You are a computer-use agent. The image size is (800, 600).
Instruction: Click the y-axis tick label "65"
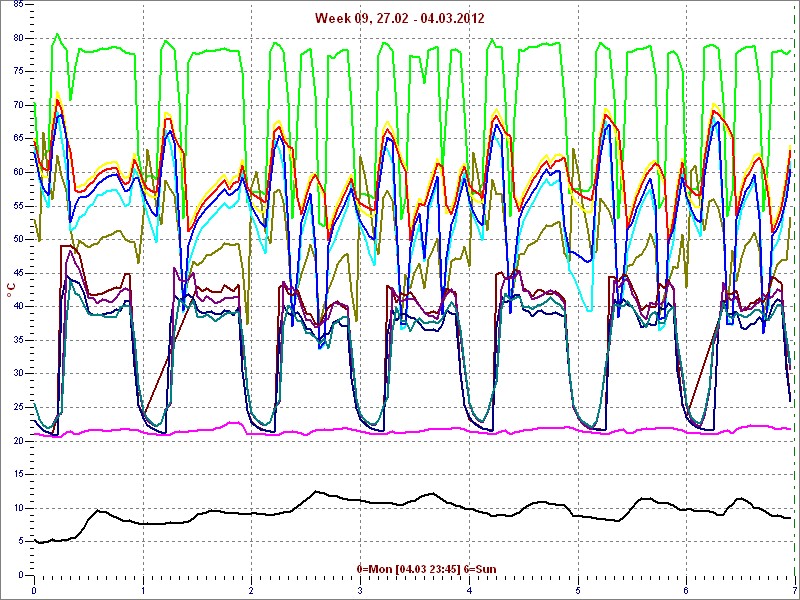click(18, 139)
